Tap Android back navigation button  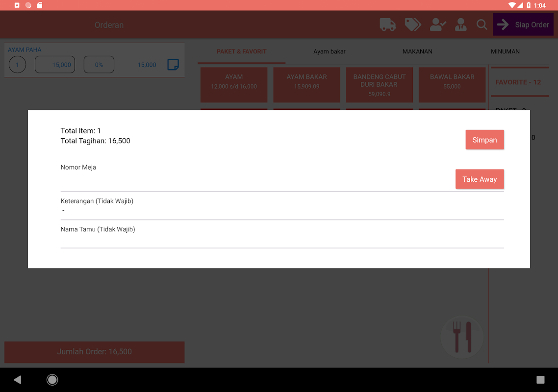coord(18,380)
